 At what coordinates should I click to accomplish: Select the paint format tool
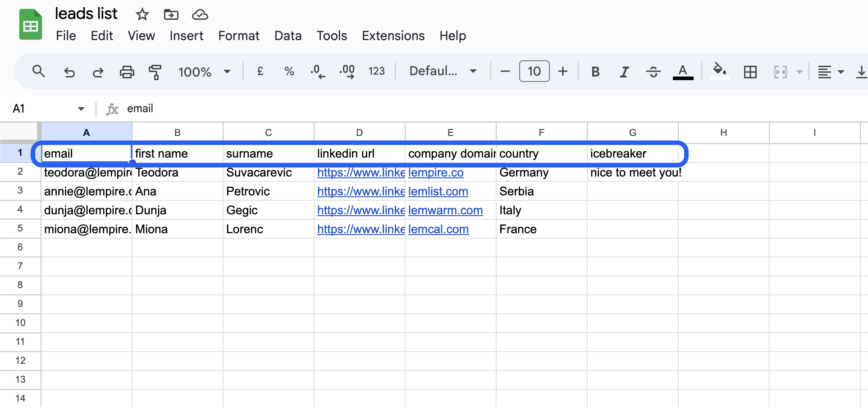(155, 71)
